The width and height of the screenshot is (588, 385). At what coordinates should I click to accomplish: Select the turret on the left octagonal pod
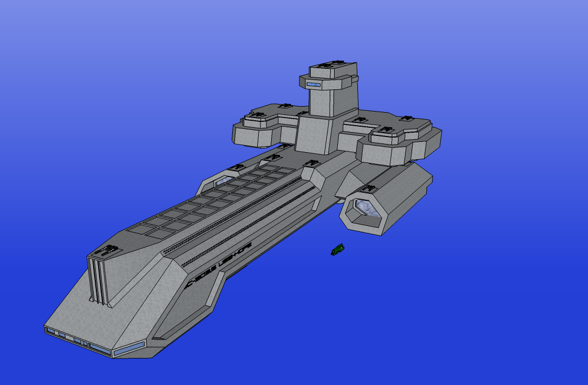click(256, 114)
